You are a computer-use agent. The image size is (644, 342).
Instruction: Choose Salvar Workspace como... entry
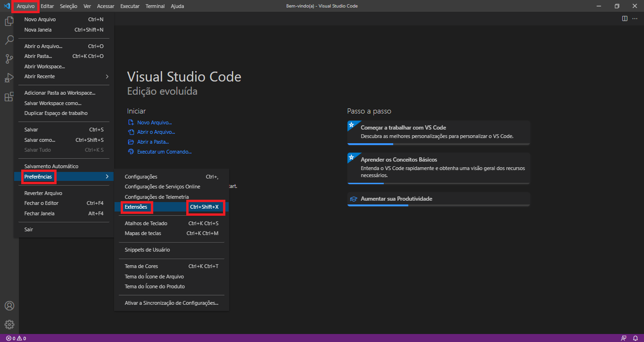pos(64,103)
